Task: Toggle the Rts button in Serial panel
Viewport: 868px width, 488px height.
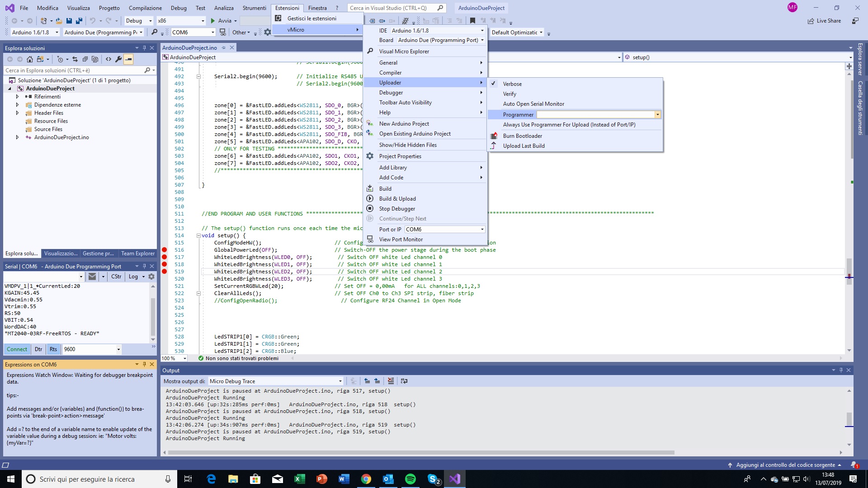Action: [x=53, y=349]
